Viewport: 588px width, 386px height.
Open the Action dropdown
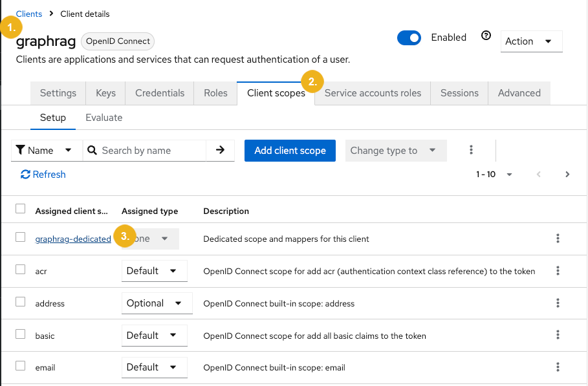531,41
